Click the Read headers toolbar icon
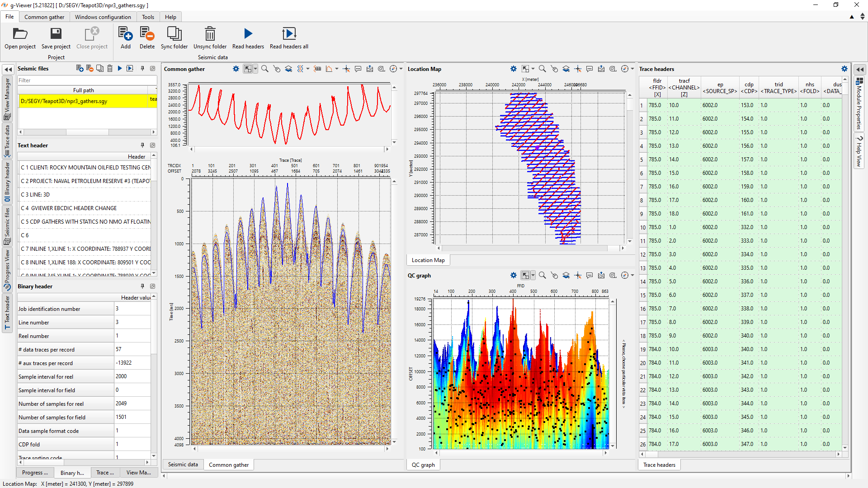Viewport: 868px width, 488px height. (248, 38)
